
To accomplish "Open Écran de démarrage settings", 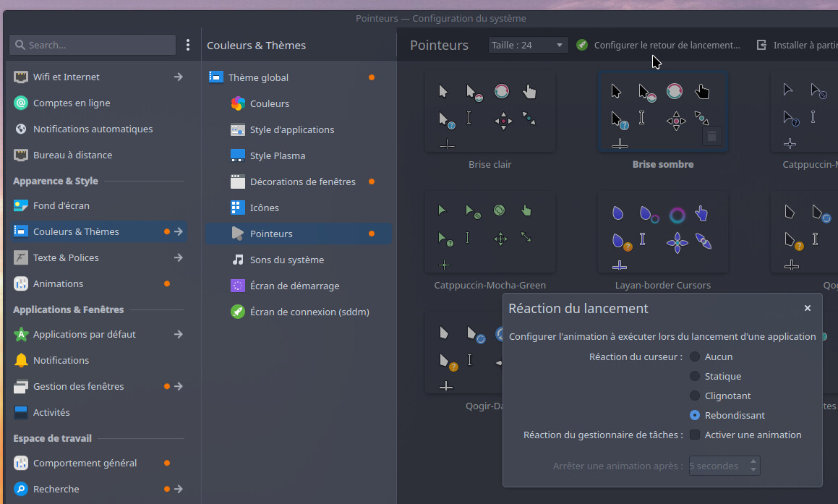I will point(294,286).
